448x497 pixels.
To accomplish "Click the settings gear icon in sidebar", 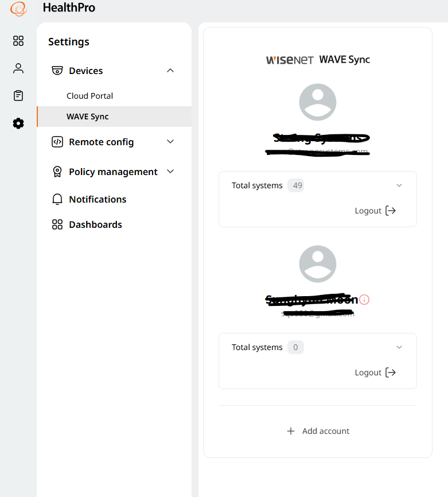I will [x=18, y=123].
